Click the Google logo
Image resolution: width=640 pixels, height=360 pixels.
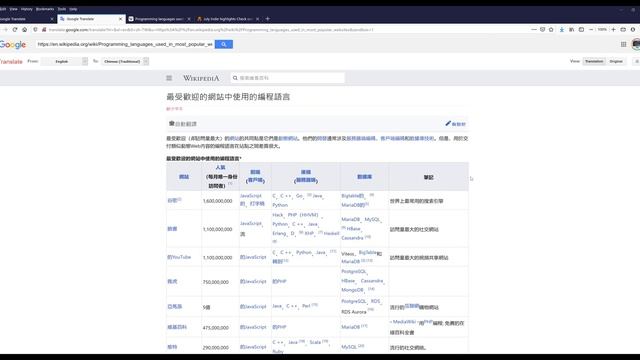click(x=13, y=44)
